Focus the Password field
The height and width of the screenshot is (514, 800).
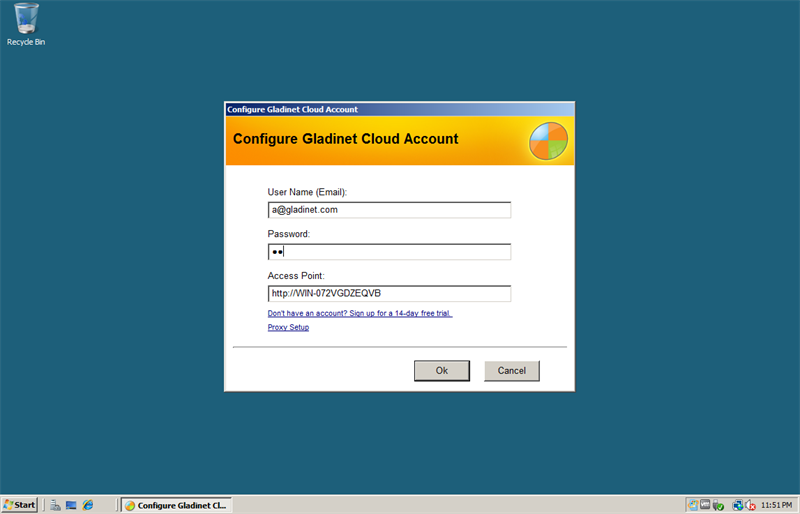(389, 252)
